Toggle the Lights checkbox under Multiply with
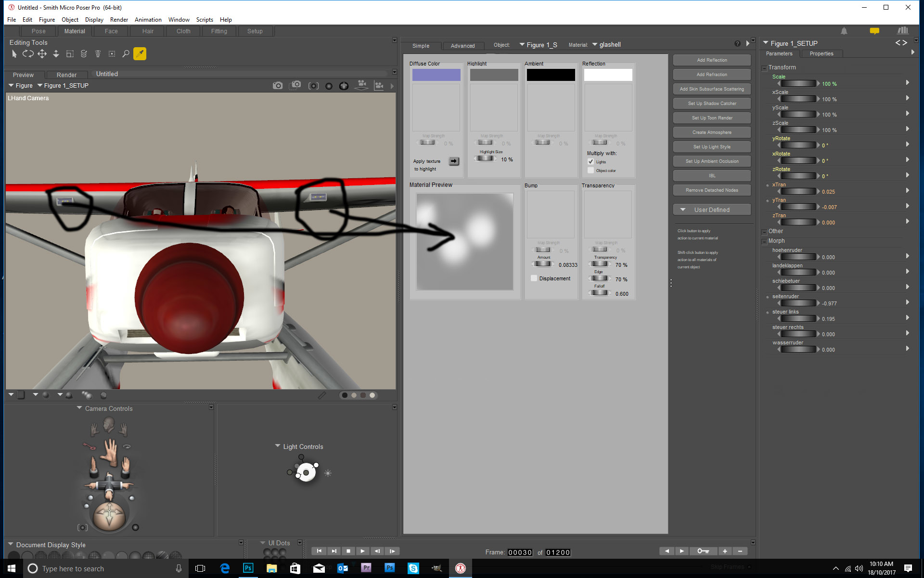This screenshot has width=924, height=578. (591, 162)
